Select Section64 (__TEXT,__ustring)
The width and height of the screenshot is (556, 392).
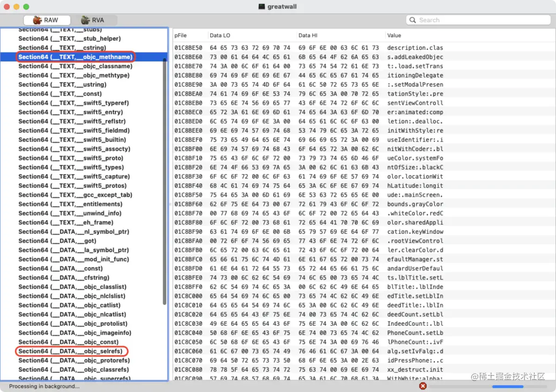pos(62,85)
